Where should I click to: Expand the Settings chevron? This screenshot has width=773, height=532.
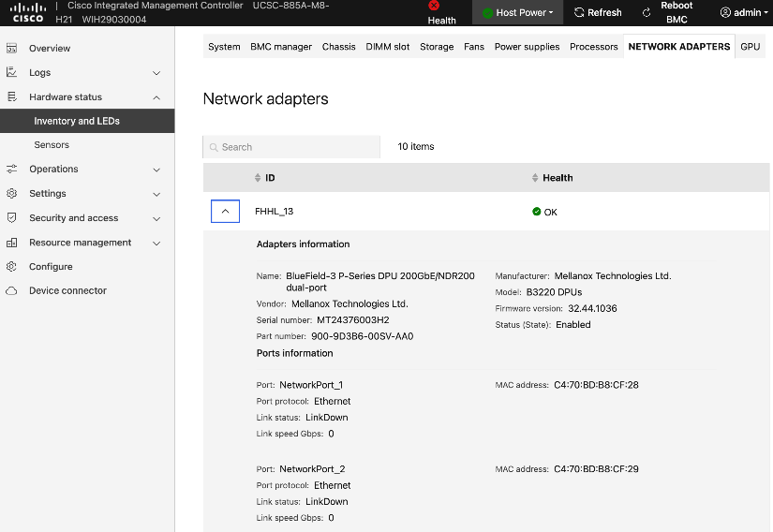click(156, 194)
